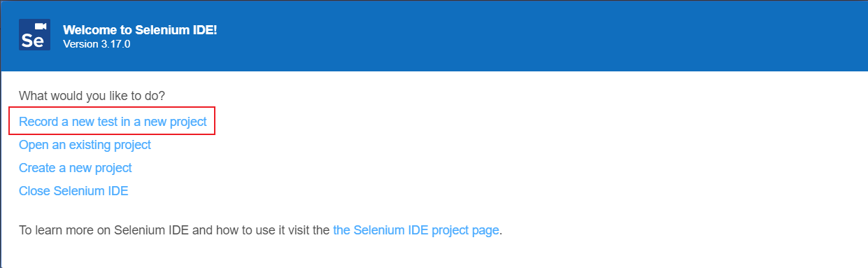868x268 pixels.
Task: Load an existing project from the welcome options
Action: coord(85,145)
